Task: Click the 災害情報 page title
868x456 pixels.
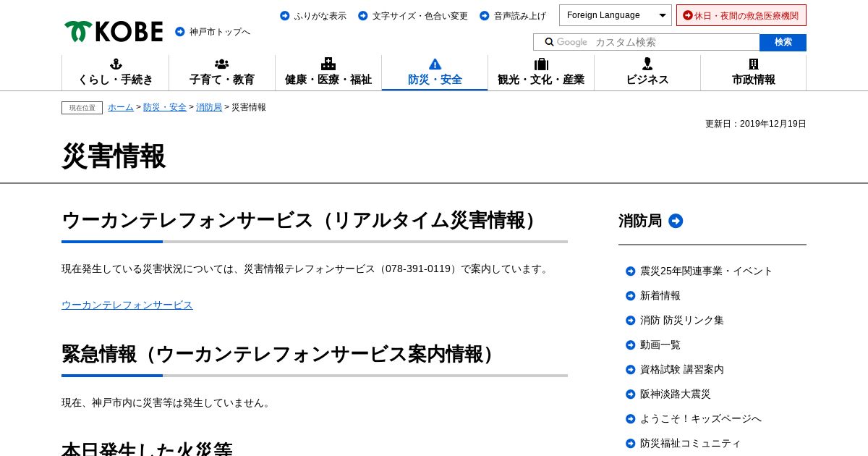Action: (114, 156)
